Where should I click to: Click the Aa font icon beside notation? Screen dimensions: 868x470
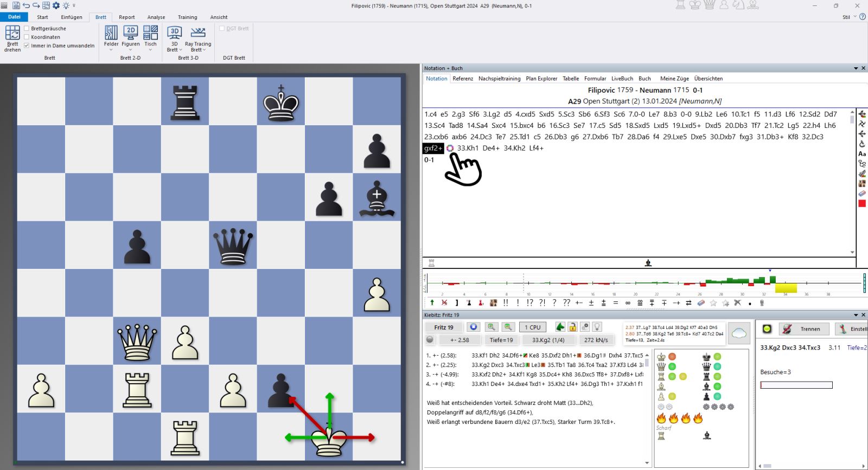tap(862, 154)
